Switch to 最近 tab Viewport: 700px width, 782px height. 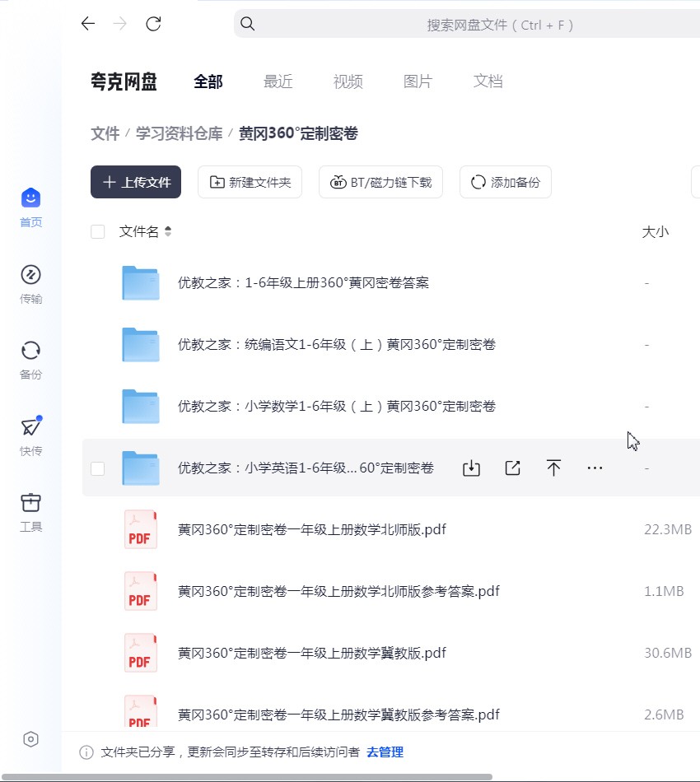click(278, 81)
